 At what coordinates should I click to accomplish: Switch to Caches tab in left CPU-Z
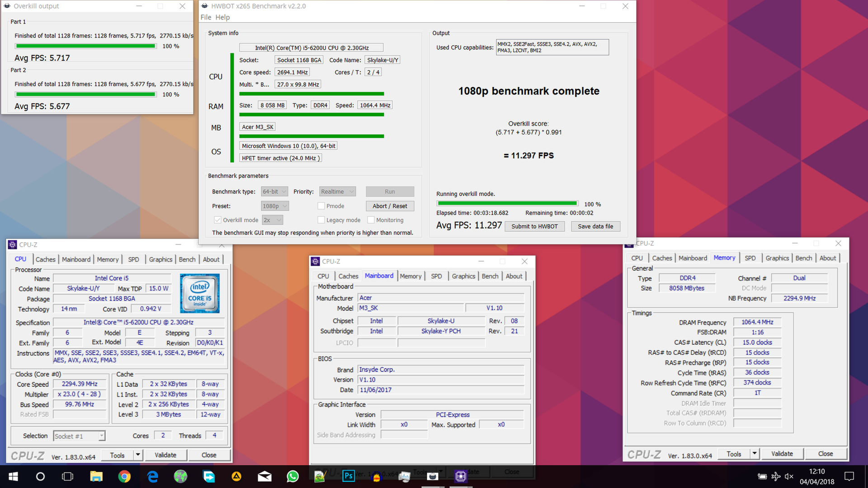coord(45,259)
